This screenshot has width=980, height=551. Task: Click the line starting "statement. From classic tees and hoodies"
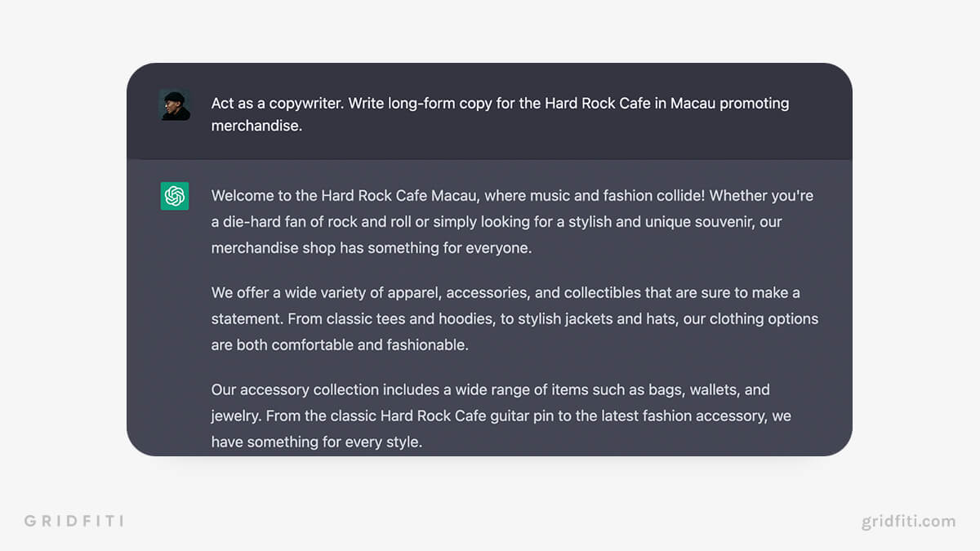514,318
